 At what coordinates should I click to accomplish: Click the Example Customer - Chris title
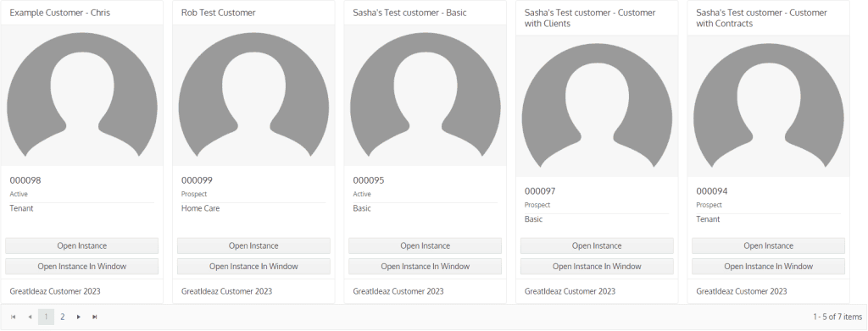coord(60,13)
